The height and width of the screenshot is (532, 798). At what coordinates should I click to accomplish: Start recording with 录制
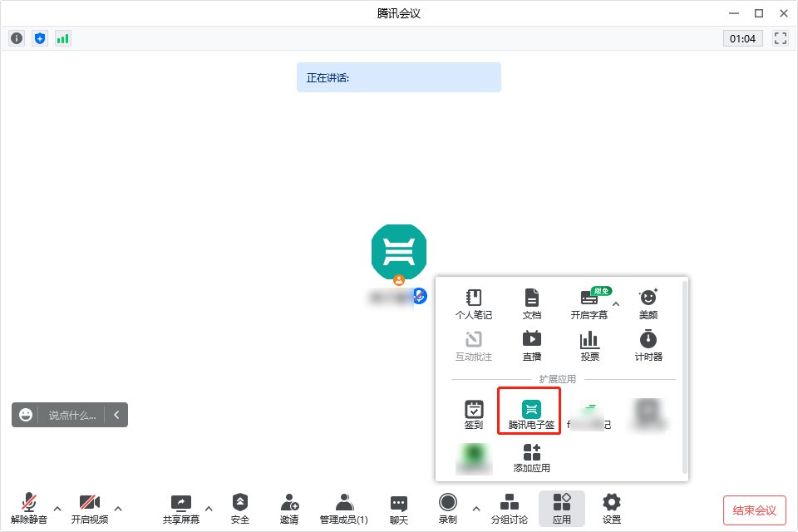(x=448, y=508)
